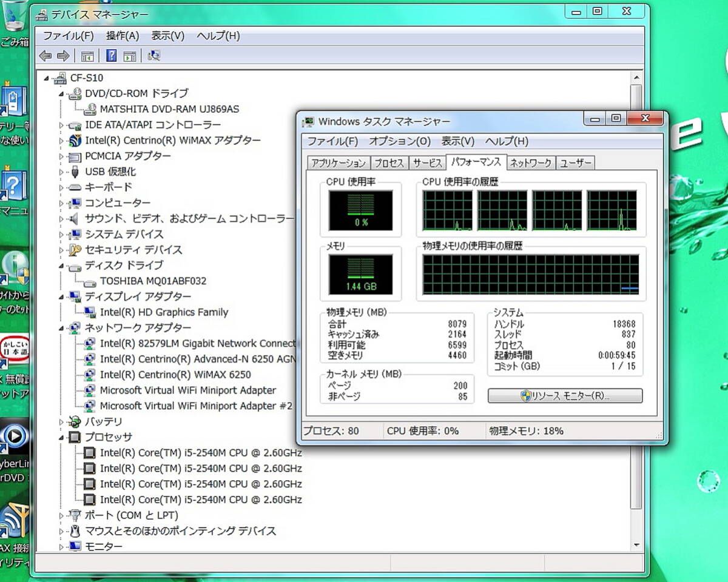Select the MATSHITA DVD-RAM UJ869AS drive icon

[90, 109]
